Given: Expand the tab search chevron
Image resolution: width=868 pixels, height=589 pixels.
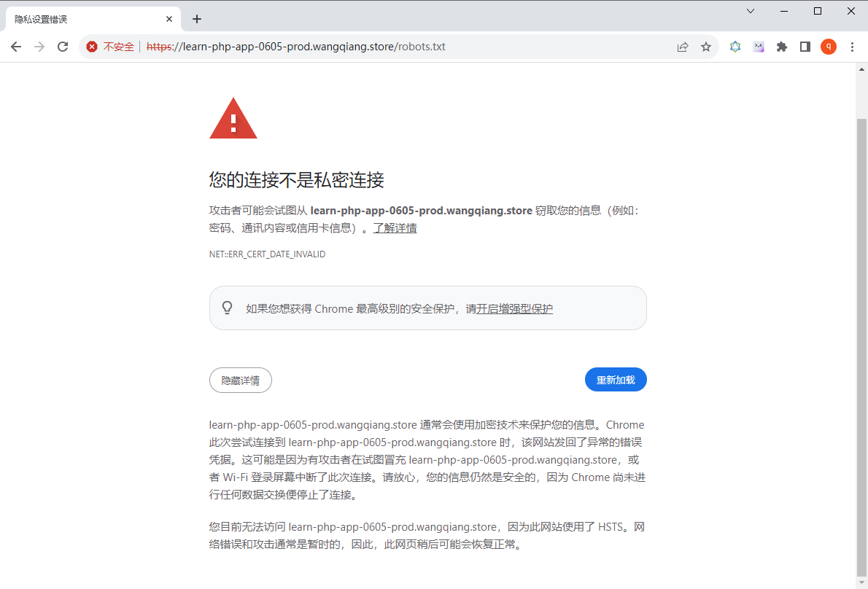Looking at the screenshot, I should 751,11.
